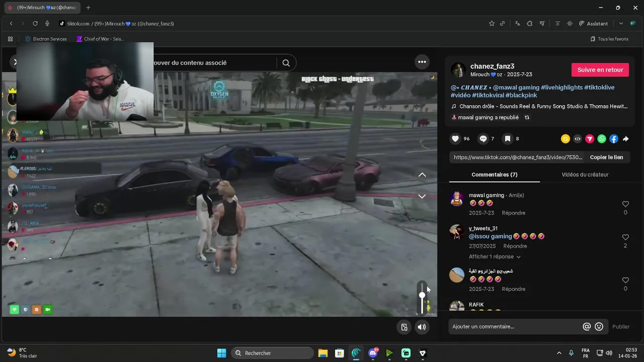Screen dimensions: 644x362
Task: Reply to mawal gaming's comment
Action: click(x=513, y=213)
